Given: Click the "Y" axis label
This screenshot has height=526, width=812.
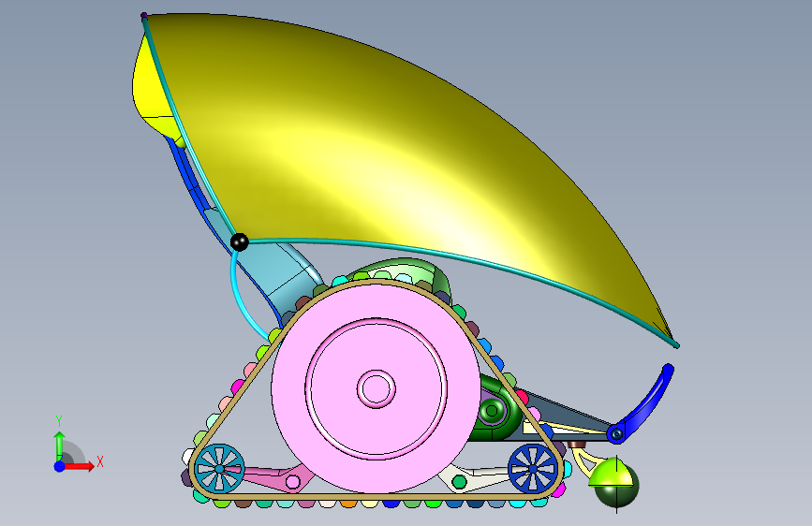Looking at the screenshot, I should pyautogui.click(x=59, y=421).
